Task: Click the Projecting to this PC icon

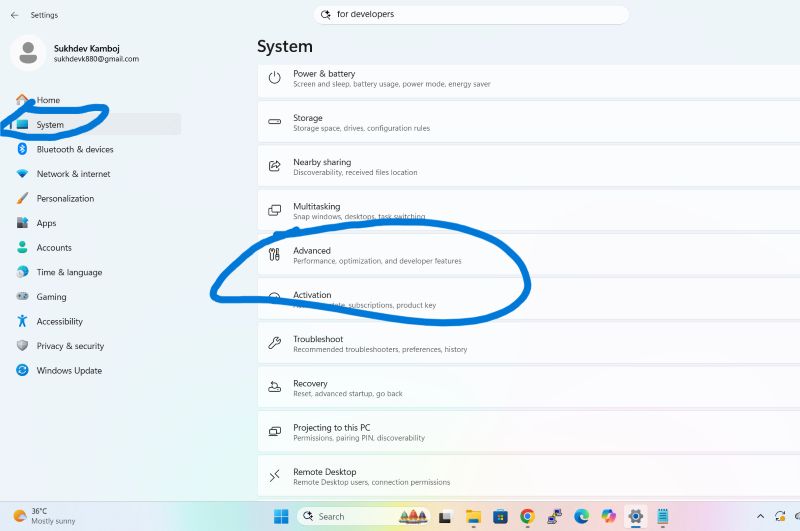Action: 274,432
